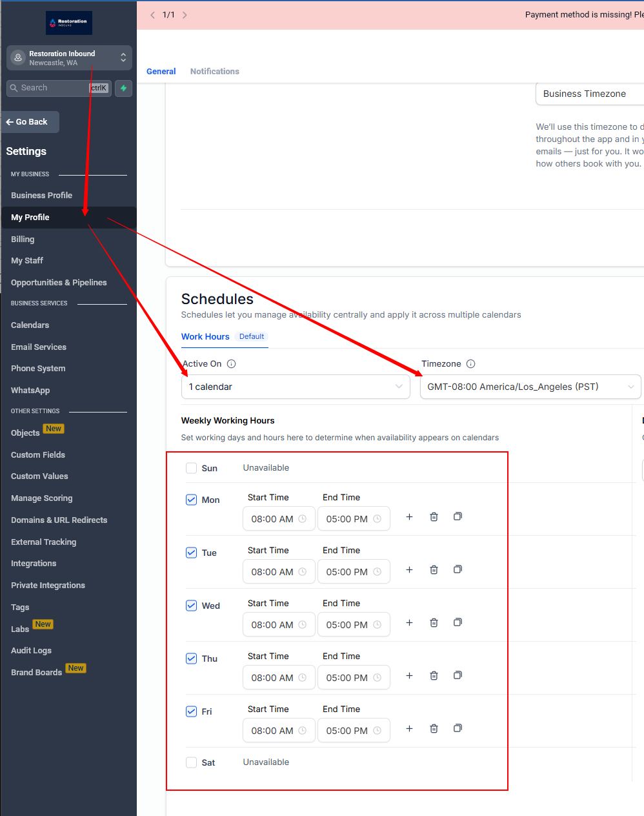This screenshot has height=816, width=644.
Task: Open the Active On calendar dropdown
Action: 295,387
